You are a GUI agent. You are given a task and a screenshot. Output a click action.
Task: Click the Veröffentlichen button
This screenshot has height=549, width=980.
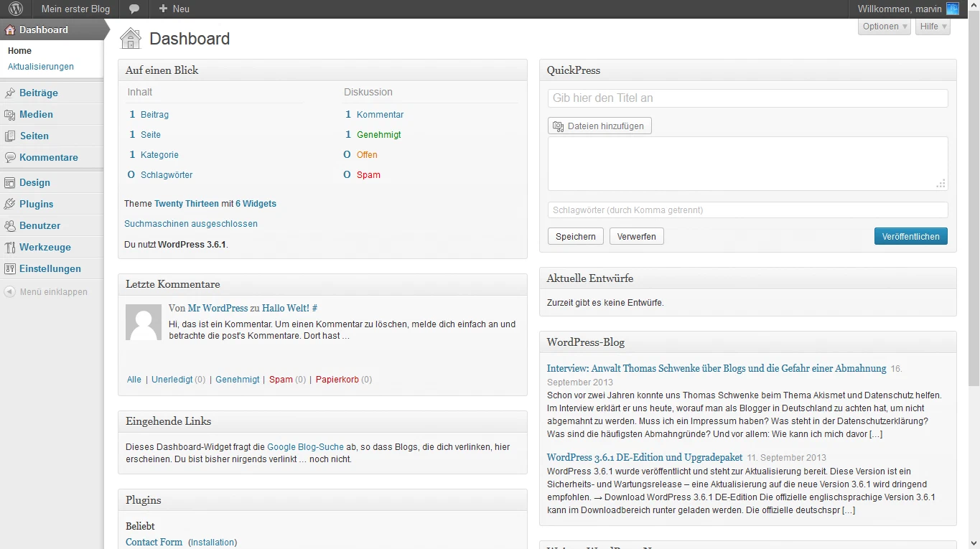tap(910, 236)
